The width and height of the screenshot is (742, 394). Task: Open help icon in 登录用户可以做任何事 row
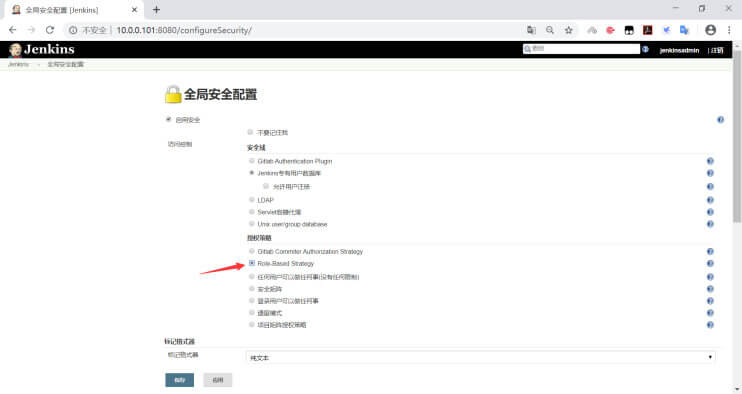click(710, 301)
